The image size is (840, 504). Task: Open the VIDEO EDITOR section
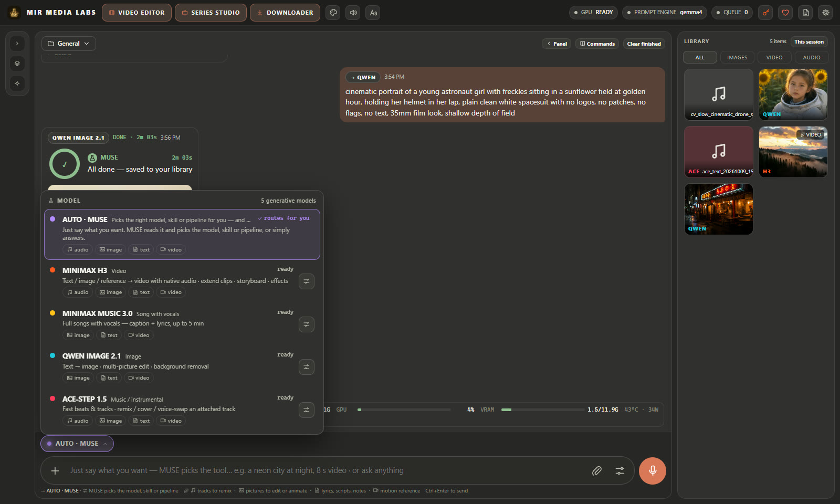pos(136,13)
